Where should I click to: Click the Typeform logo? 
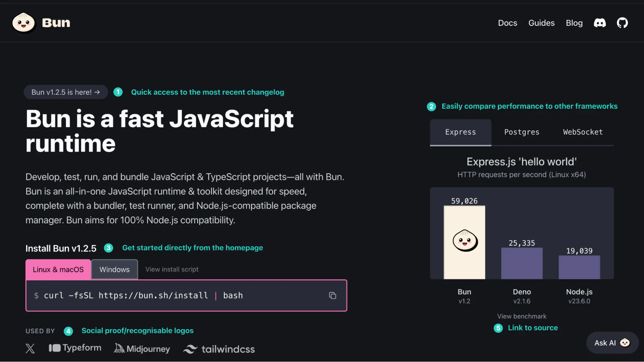coord(75,348)
